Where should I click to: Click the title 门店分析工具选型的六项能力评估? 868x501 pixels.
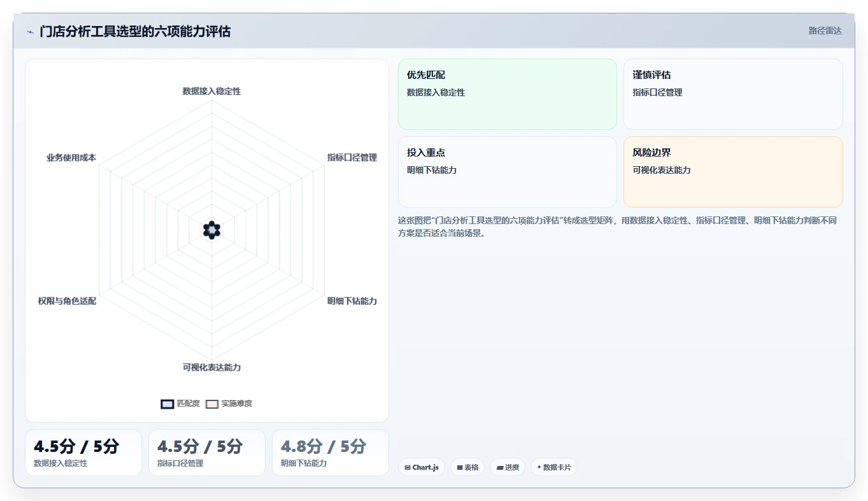point(135,31)
